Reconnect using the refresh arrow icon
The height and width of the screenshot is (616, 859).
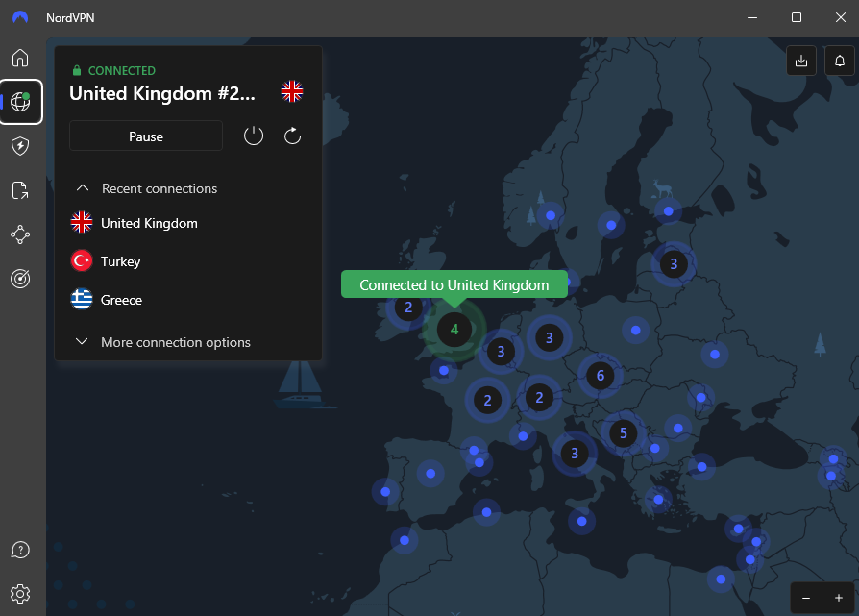pos(292,136)
